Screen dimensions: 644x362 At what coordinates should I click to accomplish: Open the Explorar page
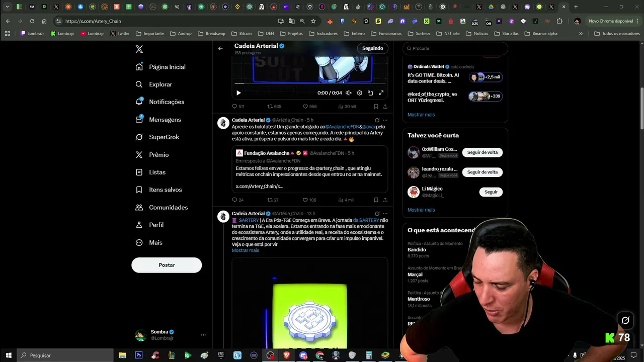(154, 84)
